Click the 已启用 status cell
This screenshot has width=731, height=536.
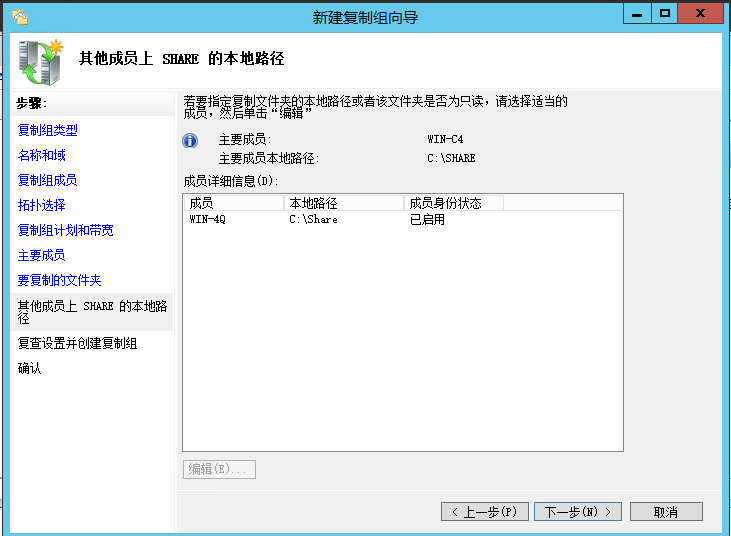point(427,219)
